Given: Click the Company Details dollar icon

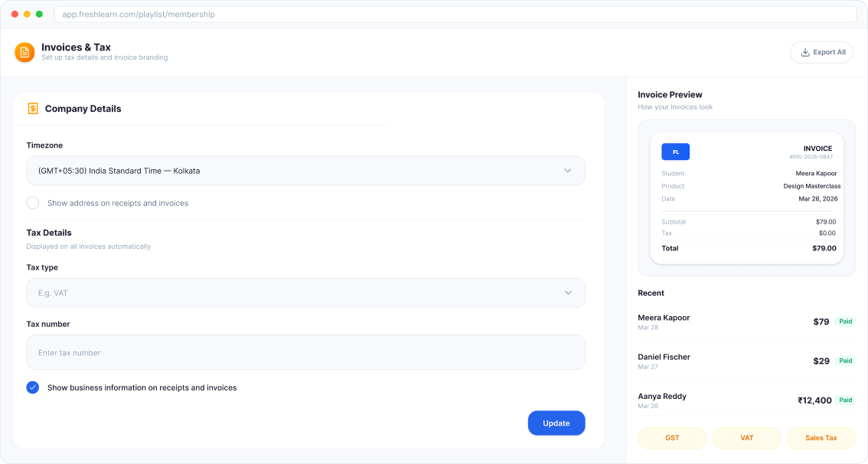Looking at the screenshot, I should click(33, 109).
